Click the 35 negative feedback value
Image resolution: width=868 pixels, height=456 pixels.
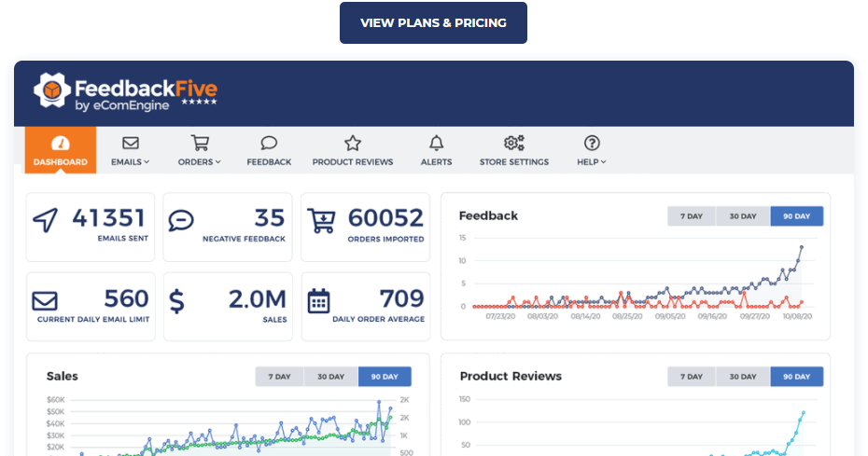click(270, 218)
